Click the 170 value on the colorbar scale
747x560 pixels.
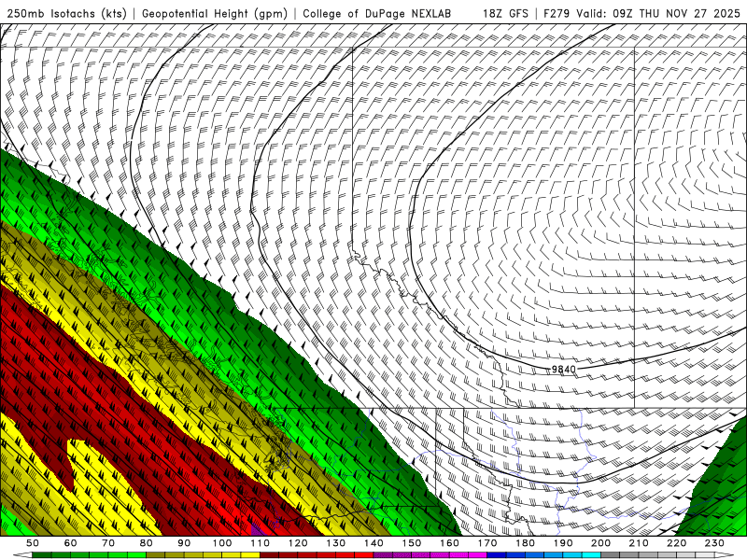[487, 543]
